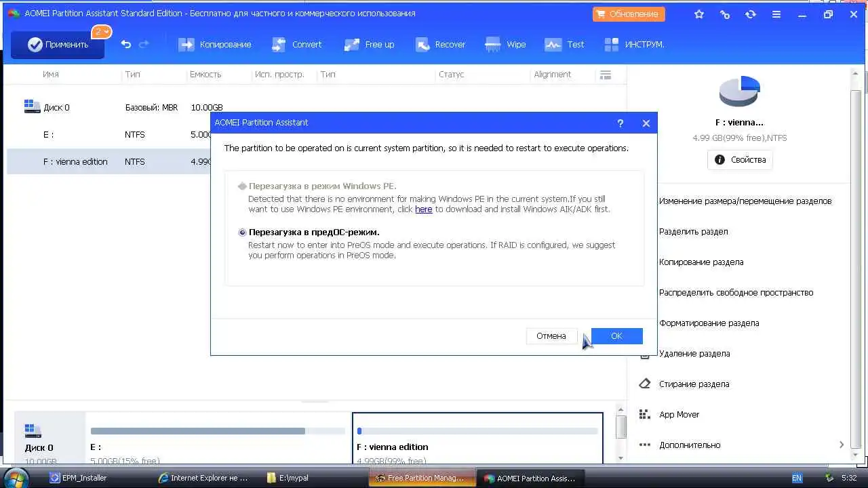Image resolution: width=868 pixels, height=488 pixels.
Task: Click the partition pie chart icon
Action: point(740,91)
